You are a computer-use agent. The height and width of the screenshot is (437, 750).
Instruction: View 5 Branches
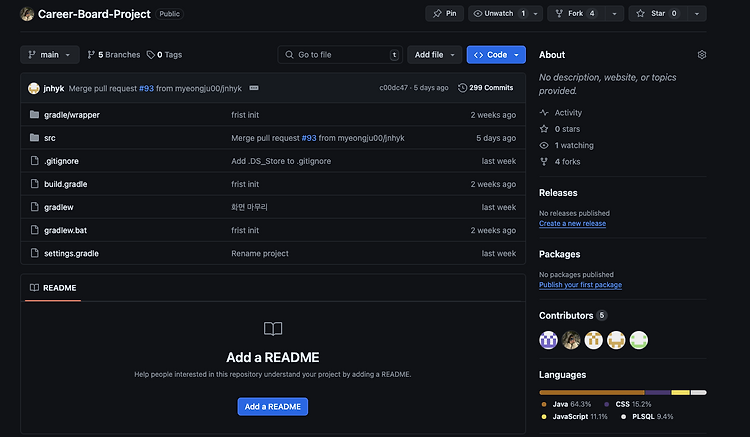click(x=114, y=55)
